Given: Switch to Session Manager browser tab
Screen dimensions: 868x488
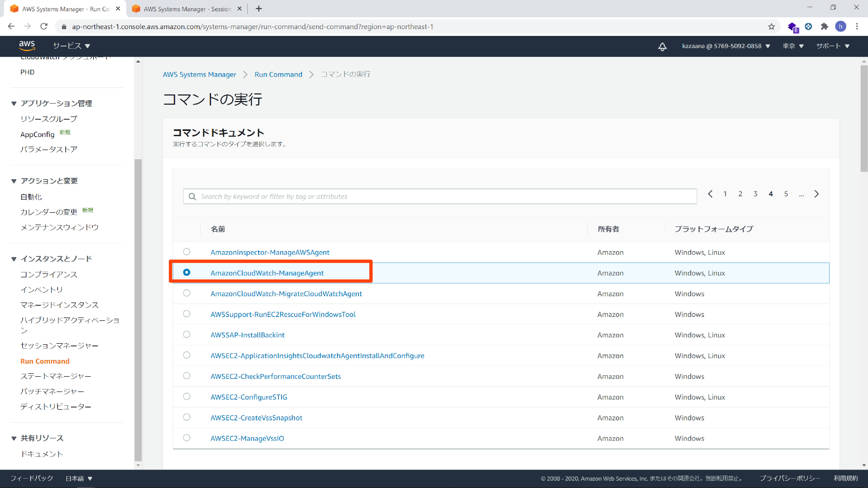Looking at the screenshot, I should point(187,9).
